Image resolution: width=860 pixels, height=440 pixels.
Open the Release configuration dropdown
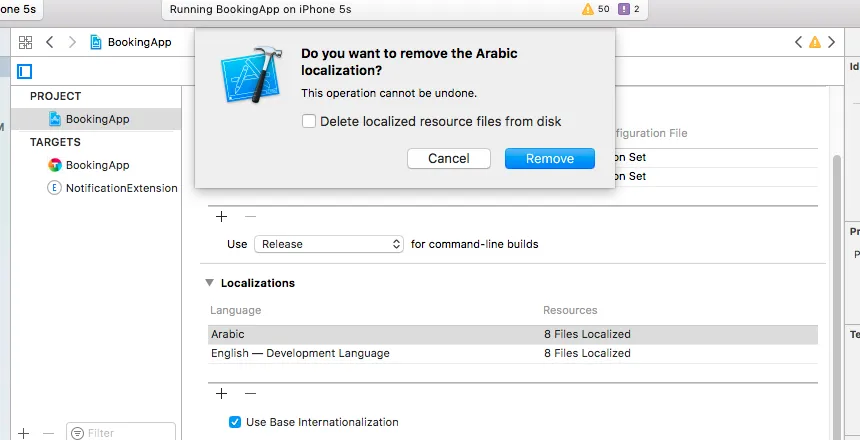pos(328,244)
